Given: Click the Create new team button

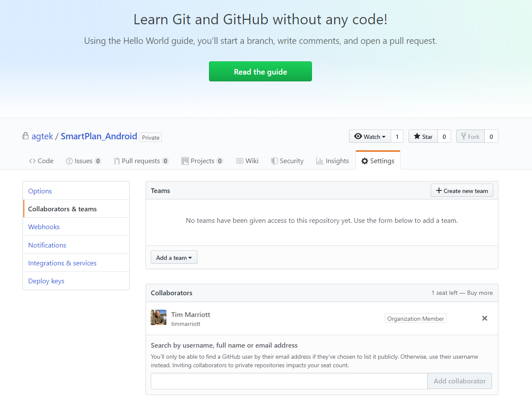Looking at the screenshot, I should 462,190.
